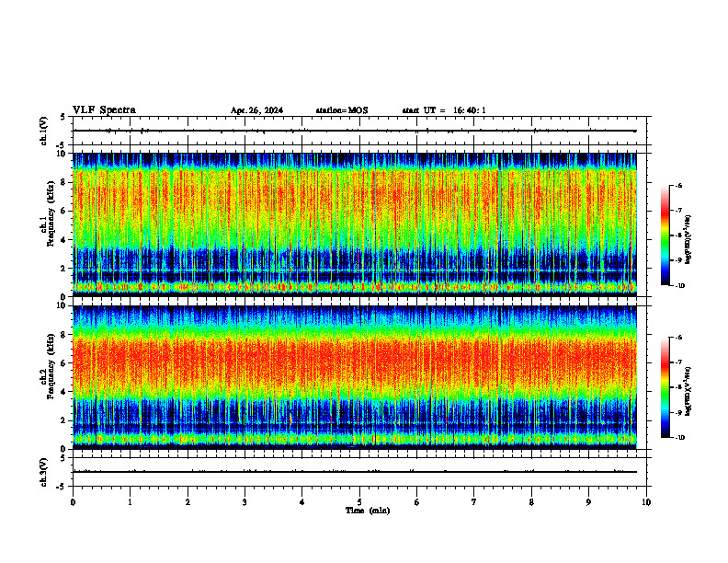Click the "-10" label on ch.1 colorbar
Screen dimensions: 728x563
point(679,286)
